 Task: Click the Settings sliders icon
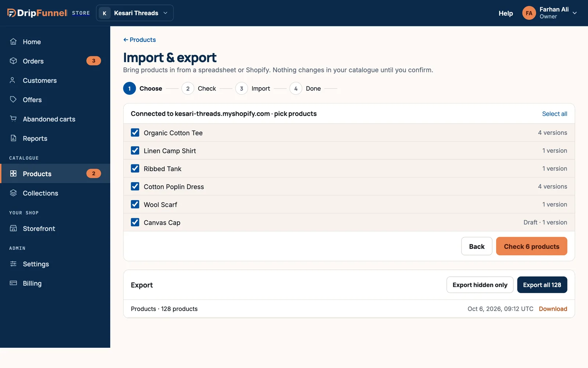tap(13, 264)
